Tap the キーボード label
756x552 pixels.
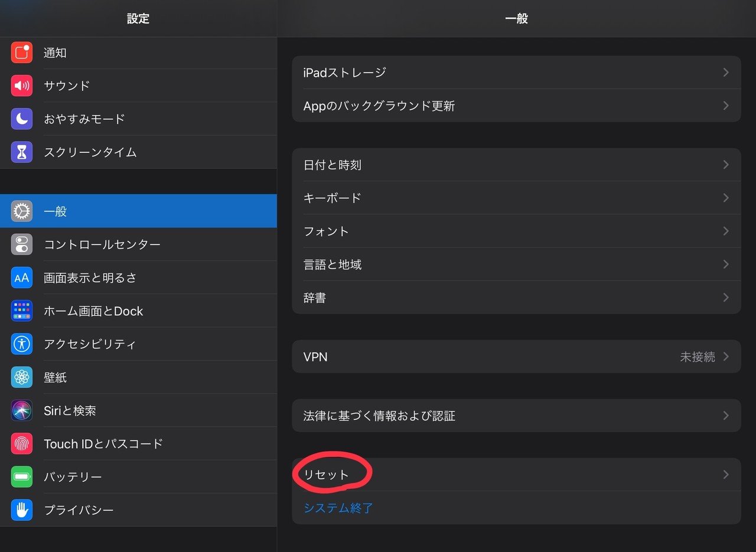(x=333, y=198)
